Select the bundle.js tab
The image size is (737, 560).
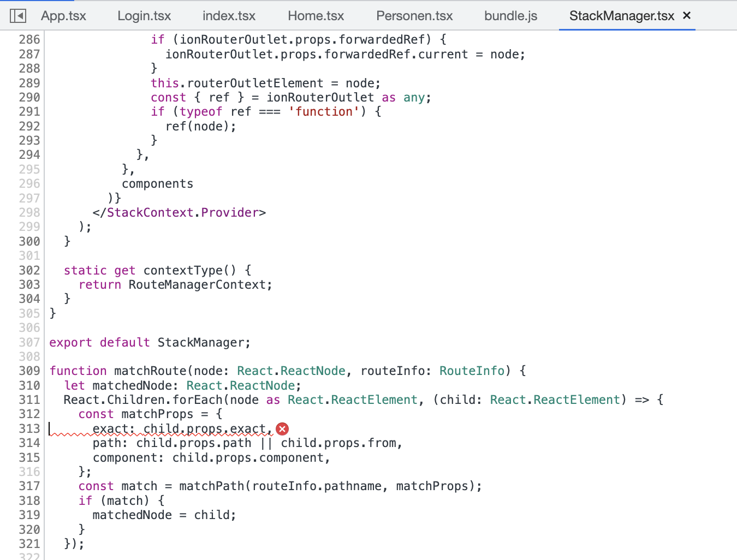point(510,16)
